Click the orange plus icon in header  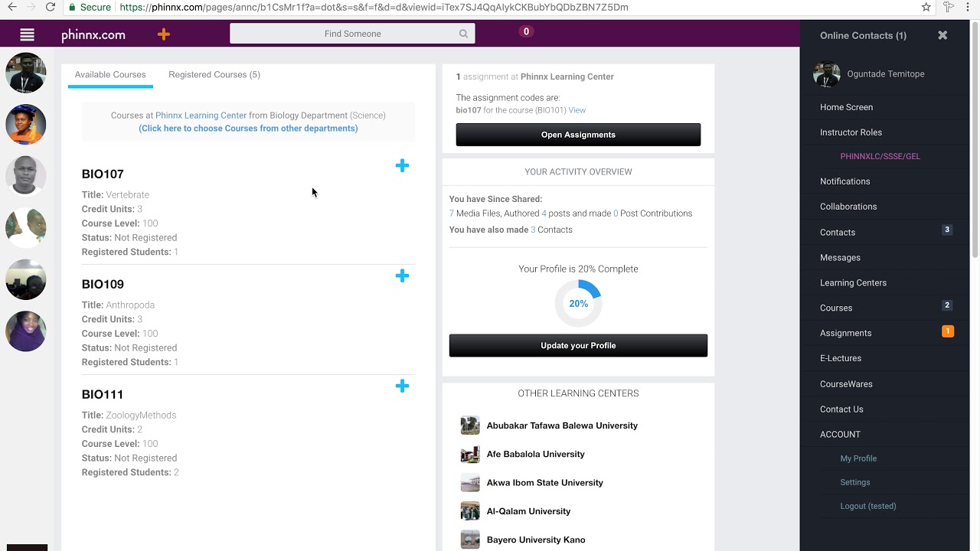coord(163,34)
